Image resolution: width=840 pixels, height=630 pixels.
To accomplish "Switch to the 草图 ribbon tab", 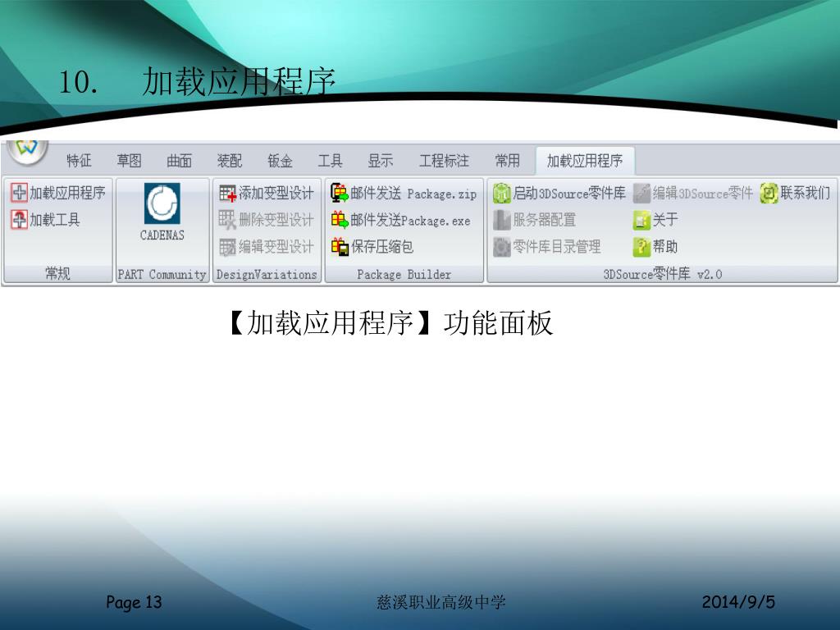I will [129, 161].
